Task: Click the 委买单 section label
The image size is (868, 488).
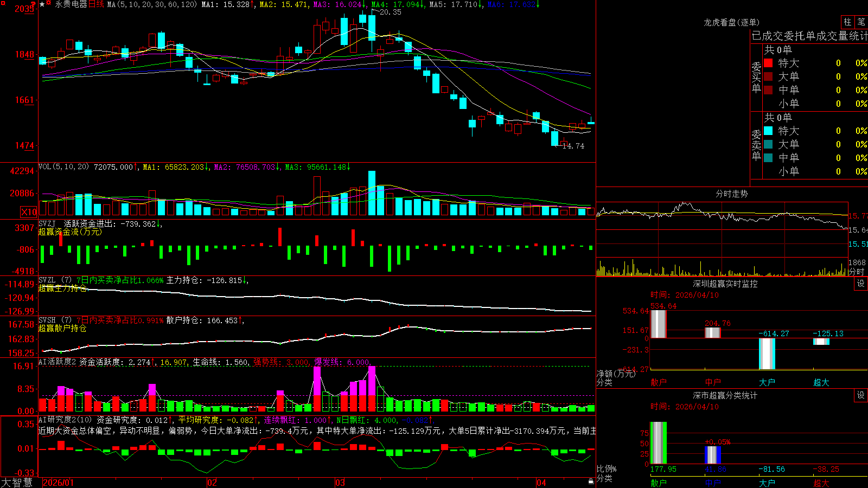Action: (x=756, y=78)
